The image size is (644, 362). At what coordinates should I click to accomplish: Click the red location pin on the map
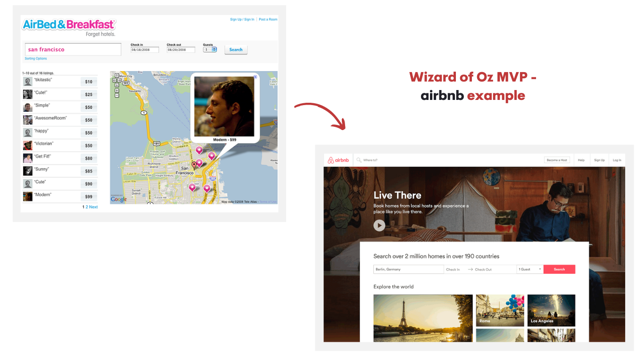[x=194, y=165]
